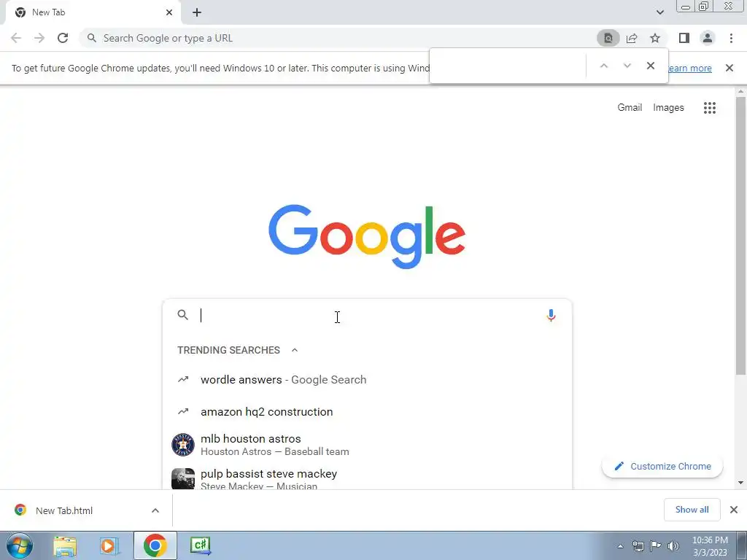Dismiss the Chrome update infobar
The image size is (747, 560).
pos(729,68)
